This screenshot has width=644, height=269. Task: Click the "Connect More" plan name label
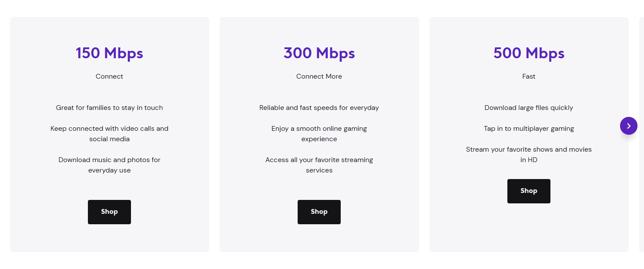(x=319, y=76)
